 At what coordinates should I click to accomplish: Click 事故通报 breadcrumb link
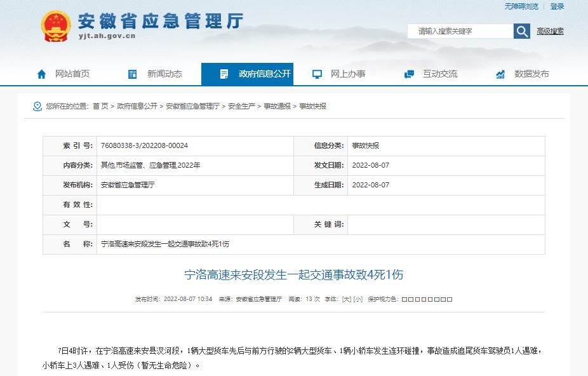[277, 106]
